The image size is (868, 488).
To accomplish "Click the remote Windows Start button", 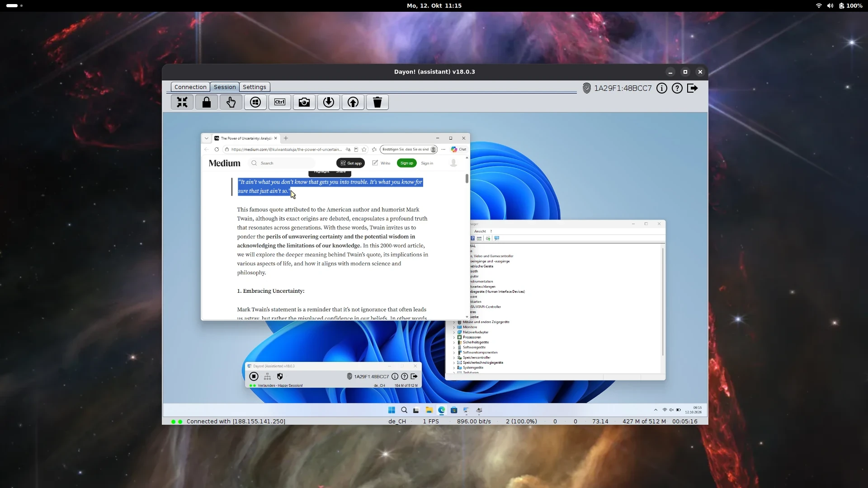I will (392, 410).
